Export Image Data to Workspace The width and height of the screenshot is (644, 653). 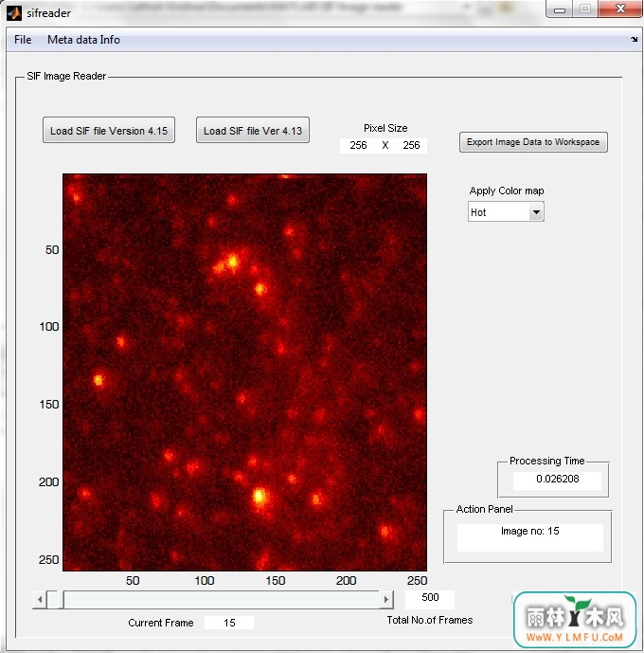point(533,142)
